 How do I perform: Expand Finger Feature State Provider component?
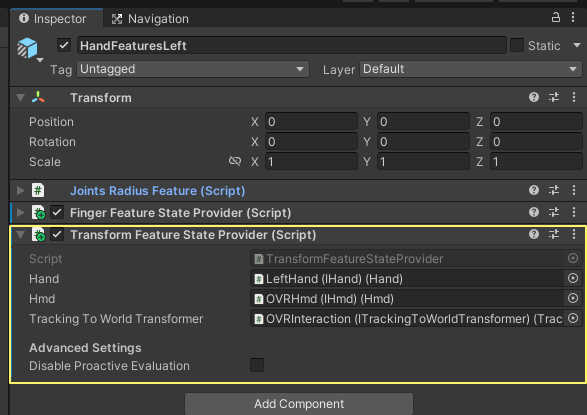(x=21, y=213)
